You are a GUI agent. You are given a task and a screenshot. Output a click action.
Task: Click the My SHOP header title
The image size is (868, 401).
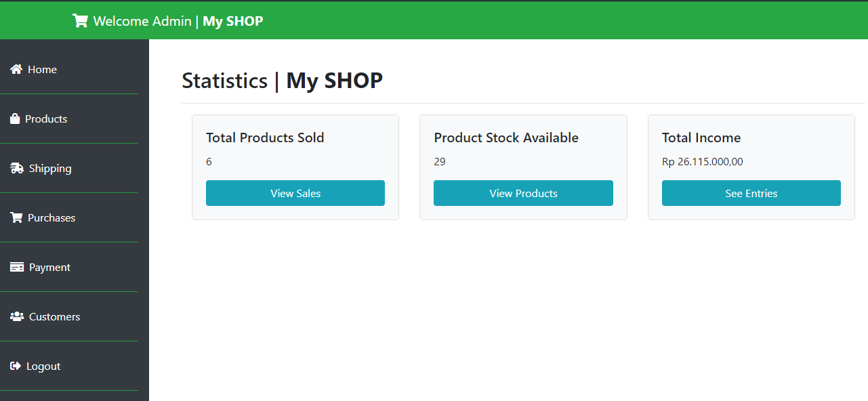pyautogui.click(x=232, y=21)
